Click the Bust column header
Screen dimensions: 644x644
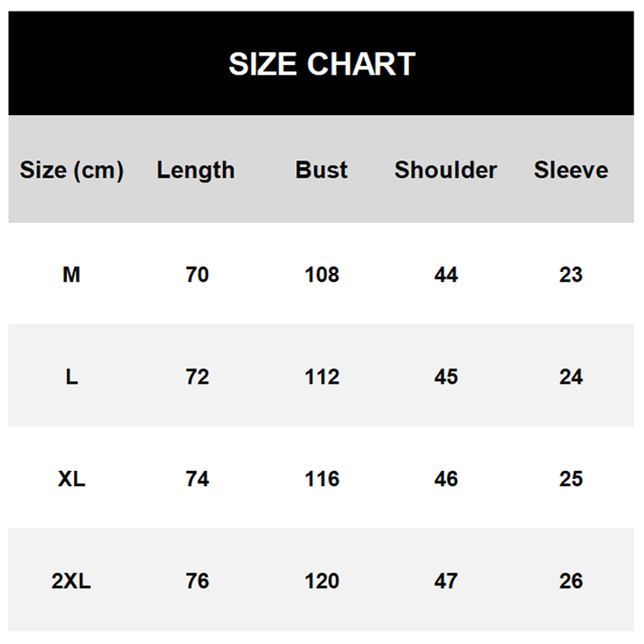(x=321, y=170)
